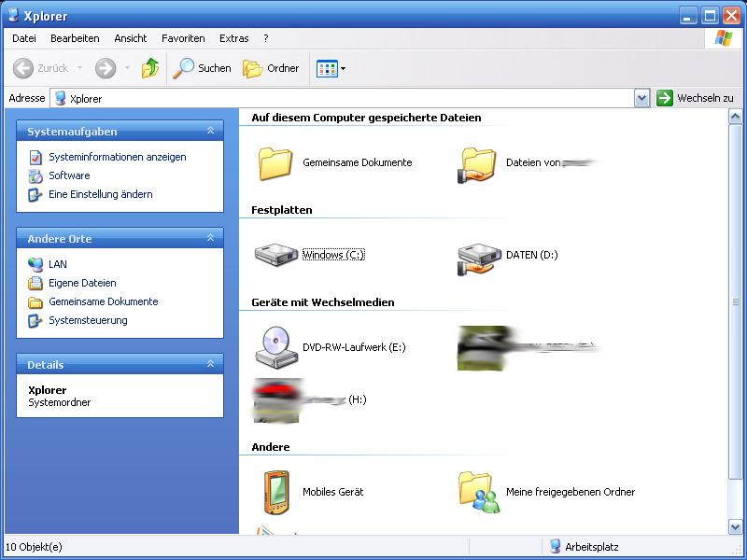The height and width of the screenshot is (560, 747).
Task: Select the DVD-RW-Laufwerk (E:) icon
Action: (x=275, y=347)
